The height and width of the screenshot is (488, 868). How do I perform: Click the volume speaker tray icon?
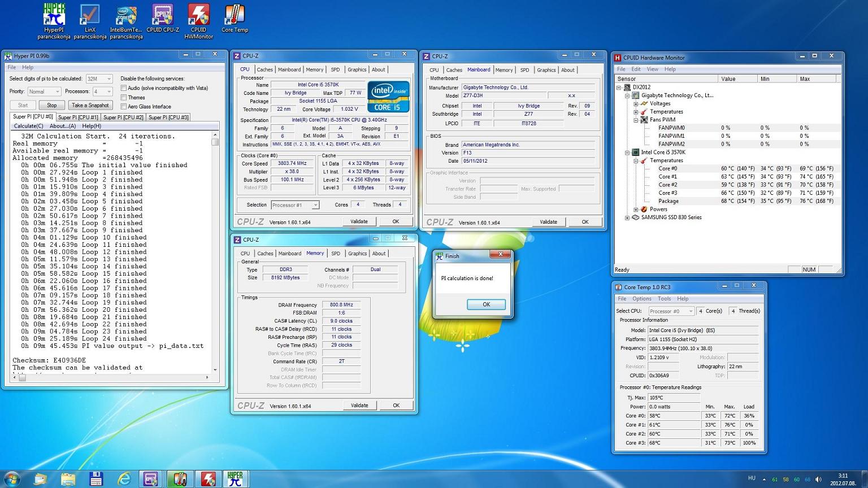coord(818,479)
